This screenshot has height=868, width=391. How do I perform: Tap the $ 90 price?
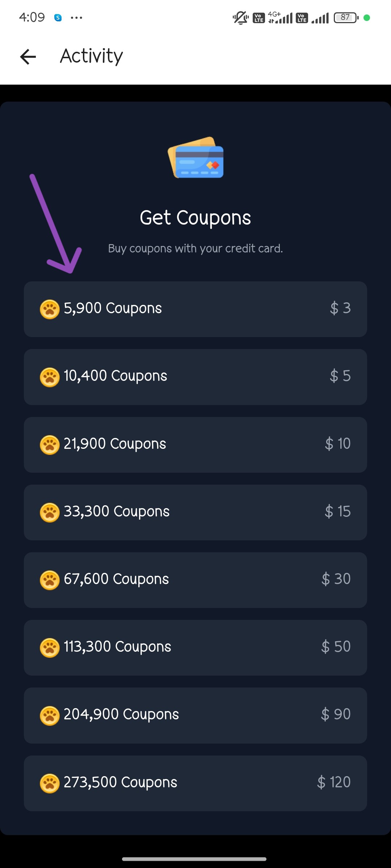coord(336,715)
